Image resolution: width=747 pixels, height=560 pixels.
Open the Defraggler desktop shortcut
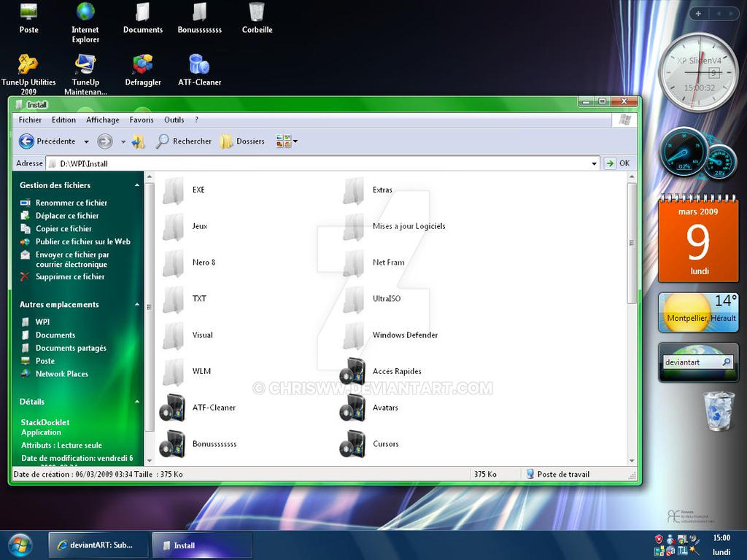pyautogui.click(x=143, y=70)
